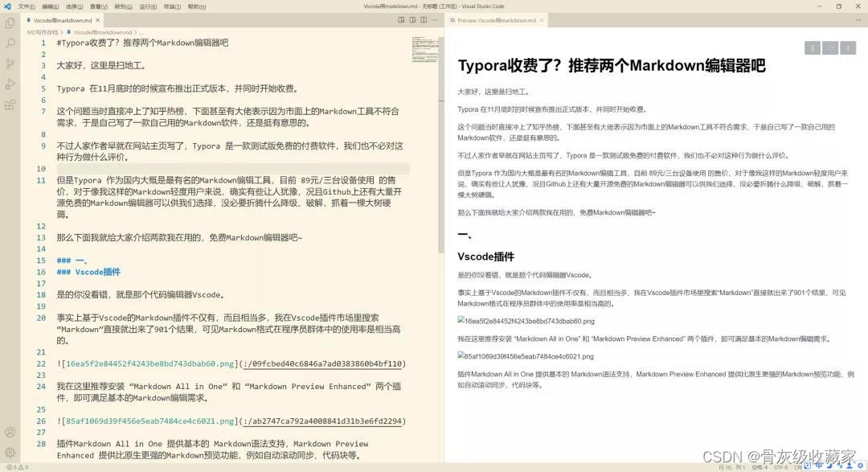Click the second editor title action icon
The width and height of the screenshot is (868, 472).
pos(412,20)
